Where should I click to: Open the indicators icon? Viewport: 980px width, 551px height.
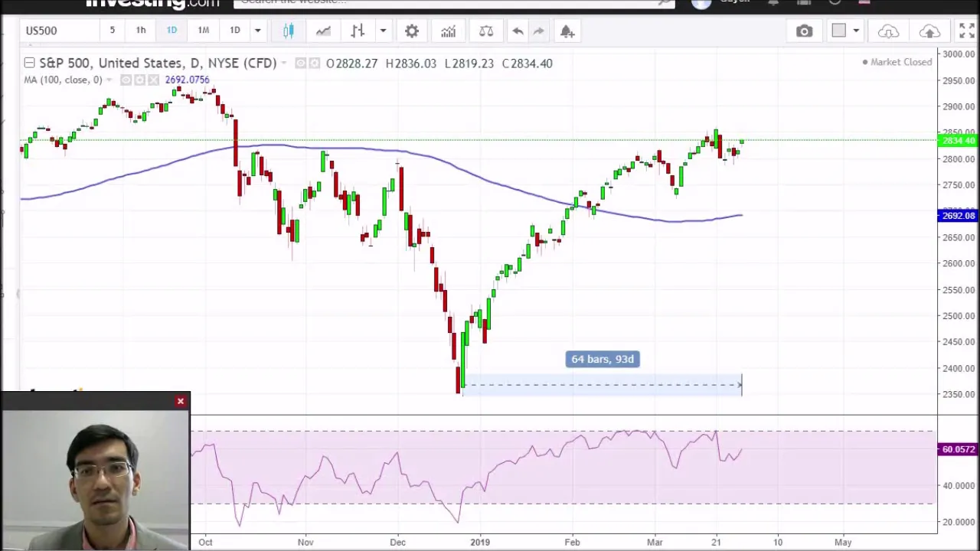click(x=448, y=31)
